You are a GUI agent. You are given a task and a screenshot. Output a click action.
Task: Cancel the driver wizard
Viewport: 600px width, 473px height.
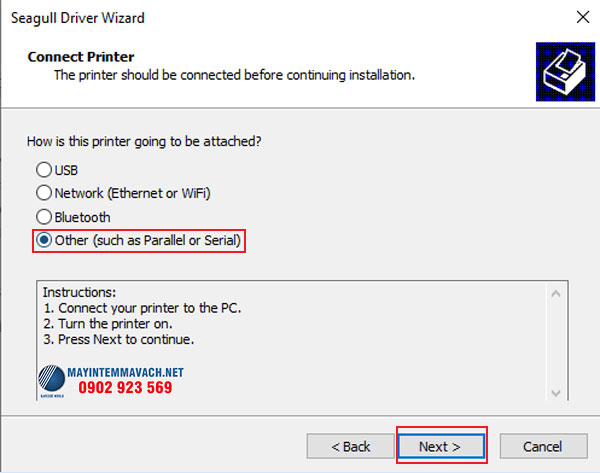[542, 446]
